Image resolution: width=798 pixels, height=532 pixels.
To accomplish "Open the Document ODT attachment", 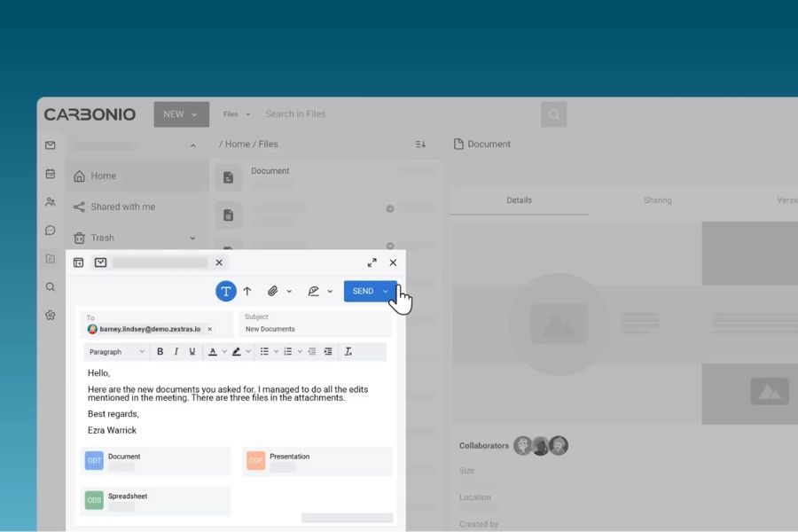I will coord(155,461).
